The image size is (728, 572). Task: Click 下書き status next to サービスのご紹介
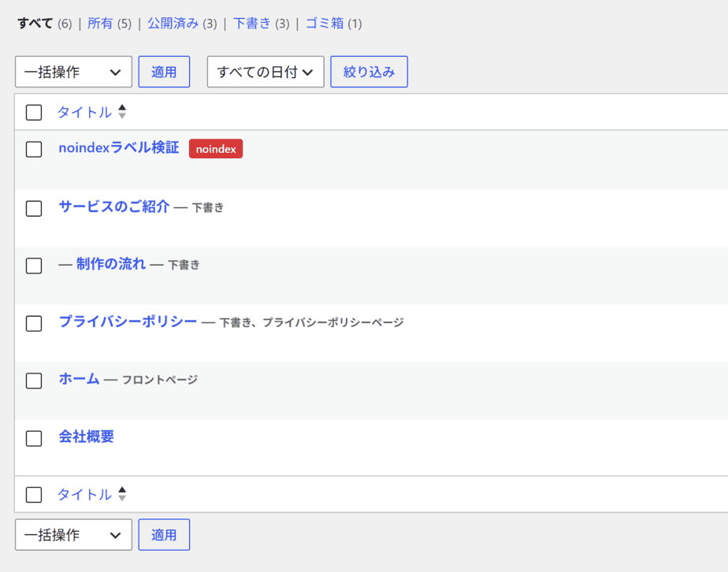(x=207, y=207)
